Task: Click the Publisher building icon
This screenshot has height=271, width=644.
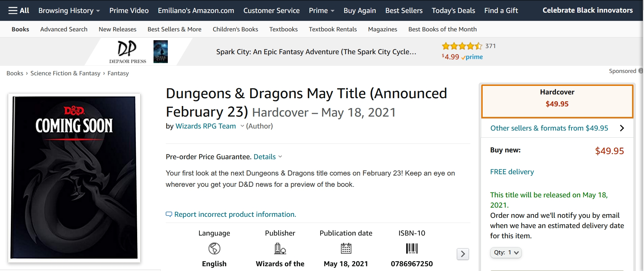Action: (x=280, y=249)
